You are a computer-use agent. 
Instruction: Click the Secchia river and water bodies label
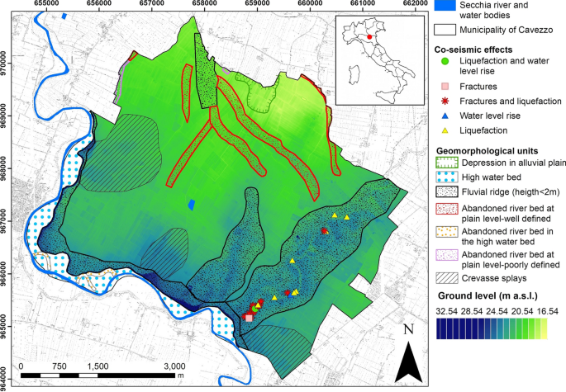tap(494, 10)
